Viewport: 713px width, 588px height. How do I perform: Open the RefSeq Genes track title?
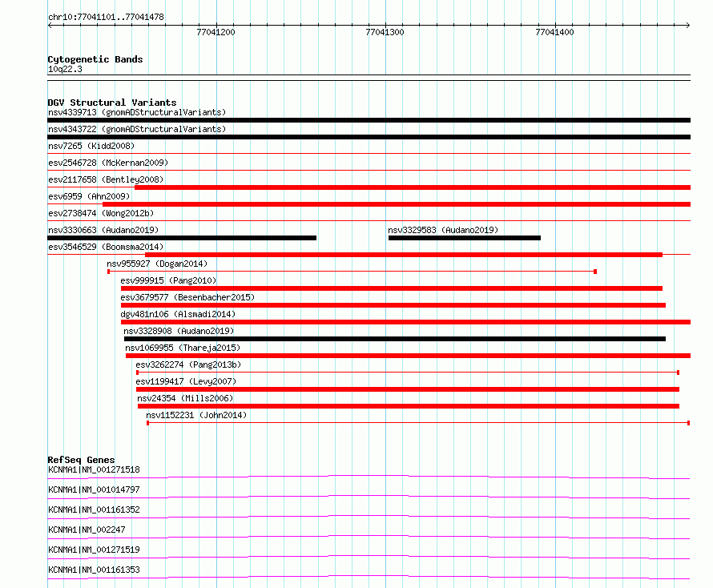81,460
